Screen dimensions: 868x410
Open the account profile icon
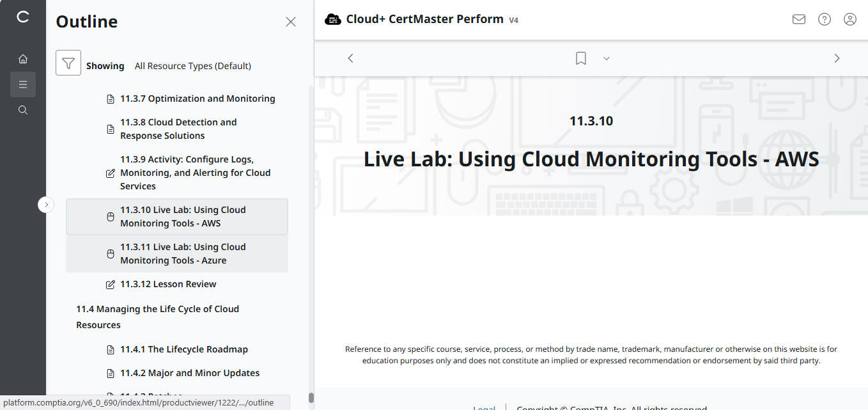coord(849,19)
